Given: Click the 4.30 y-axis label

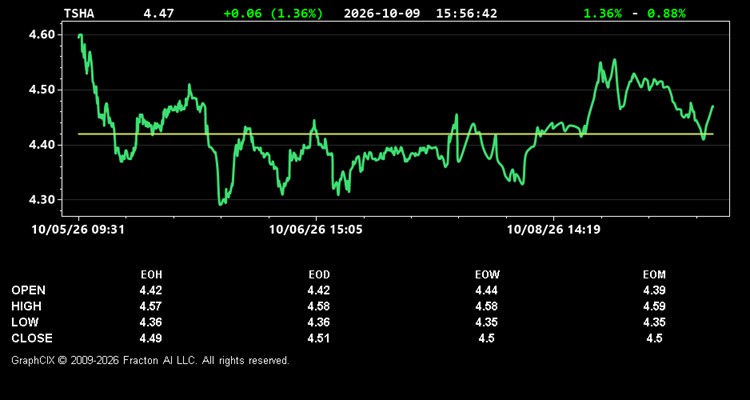Looking at the screenshot, I should click(42, 200).
